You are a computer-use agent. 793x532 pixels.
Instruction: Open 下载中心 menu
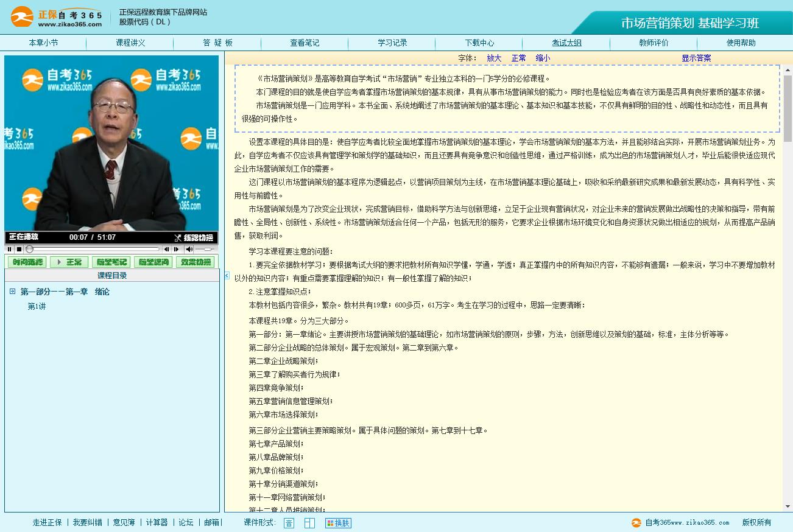point(479,43)
